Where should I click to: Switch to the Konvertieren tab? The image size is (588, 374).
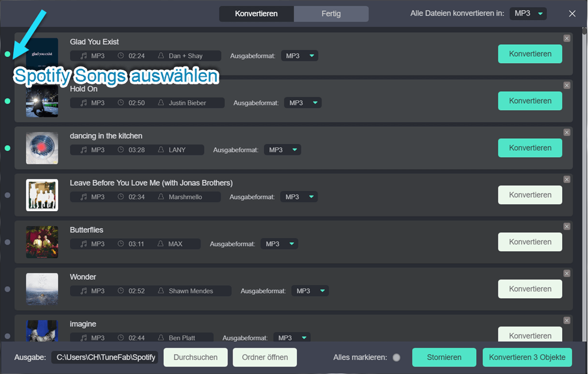pyautogui.click(x=257, y=14)
